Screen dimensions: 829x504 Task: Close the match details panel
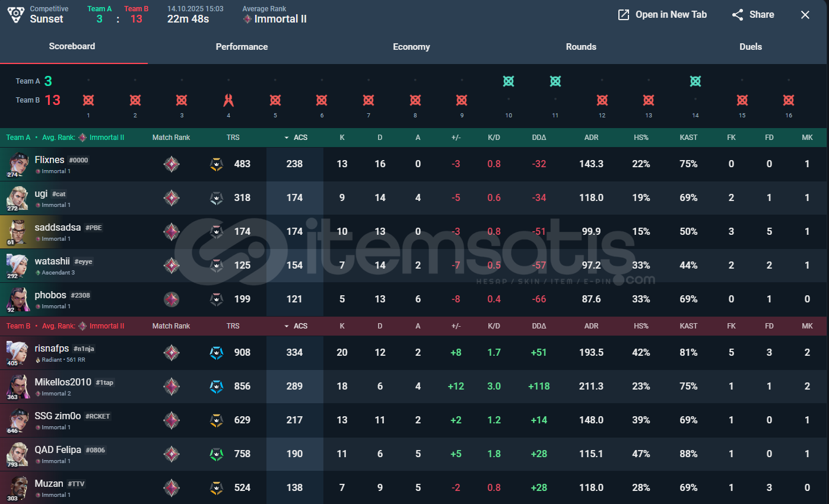pyautogui.click(x=805, y=15)
